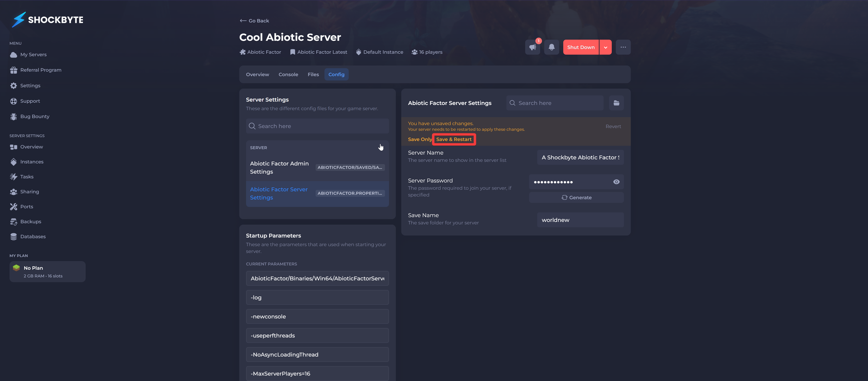Viewport: 868px width, 381px height.
Task: Select the Config tab
Action: pyautogui.click(x=336, y=75)
